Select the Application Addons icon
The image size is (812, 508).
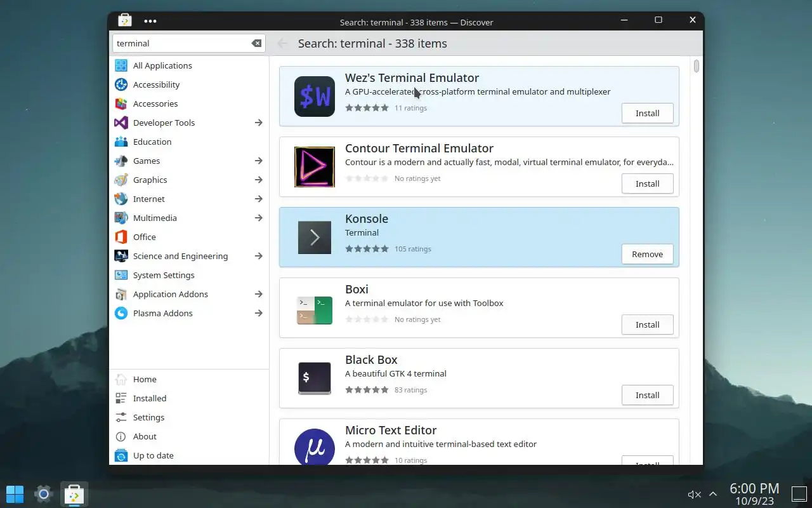pyautogui.click(x=121, y=294)
